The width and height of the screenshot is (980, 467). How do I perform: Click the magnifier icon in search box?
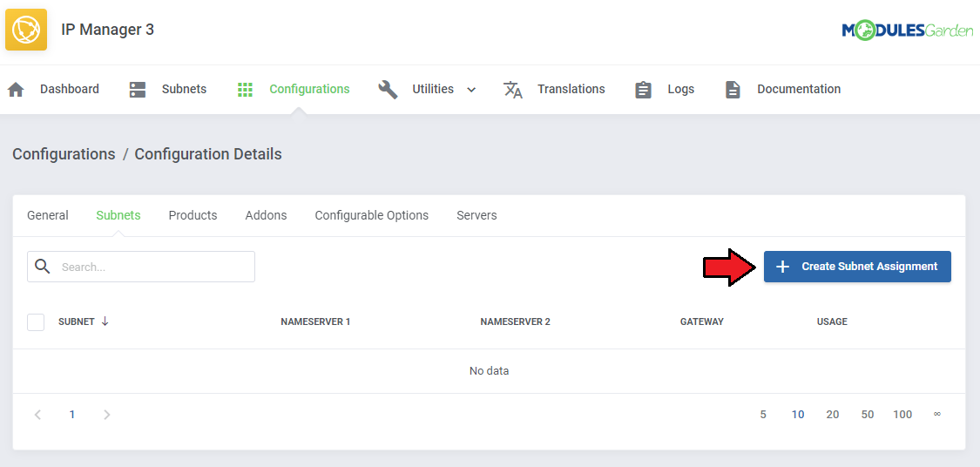pyautogui.click(x=43, y=267)
